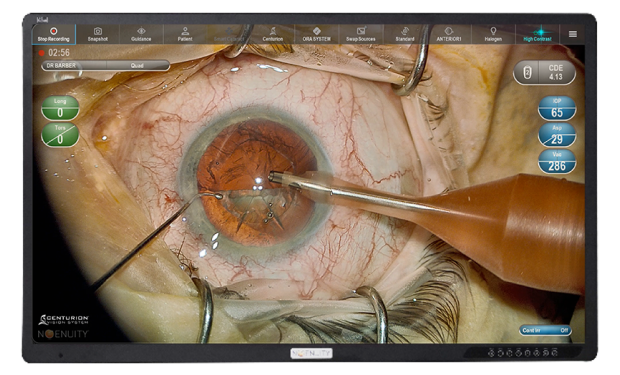Screen dimensions: 620x375
Task: Select the Standard view mode icon
Action: point(405,34)
